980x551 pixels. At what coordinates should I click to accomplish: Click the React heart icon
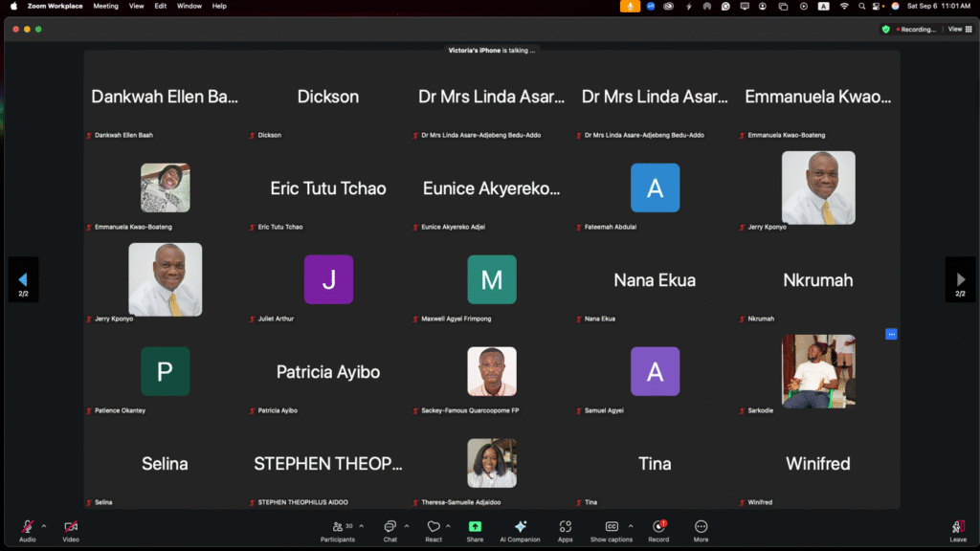pyautogui.click(x=434, y=527)
